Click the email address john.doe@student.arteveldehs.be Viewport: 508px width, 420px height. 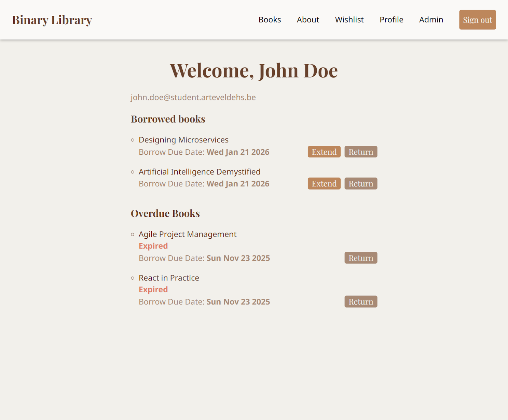coord(193,97)
